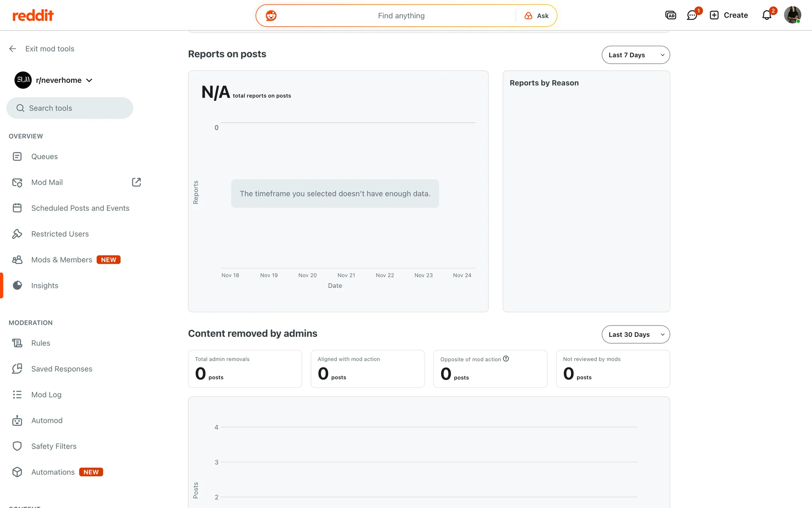
Task: Click the Ask button in search bar
Action: [537, 16]
